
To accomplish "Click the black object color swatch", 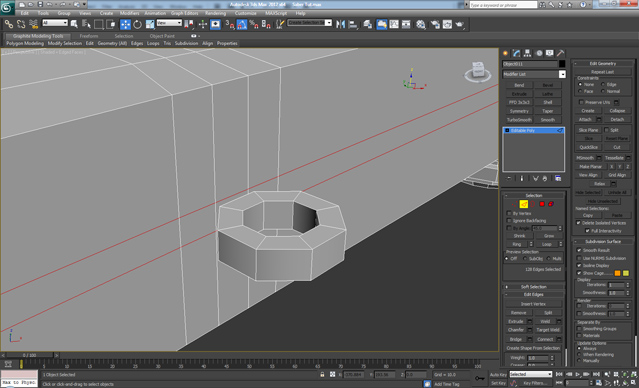I will [x=562, y=64].
